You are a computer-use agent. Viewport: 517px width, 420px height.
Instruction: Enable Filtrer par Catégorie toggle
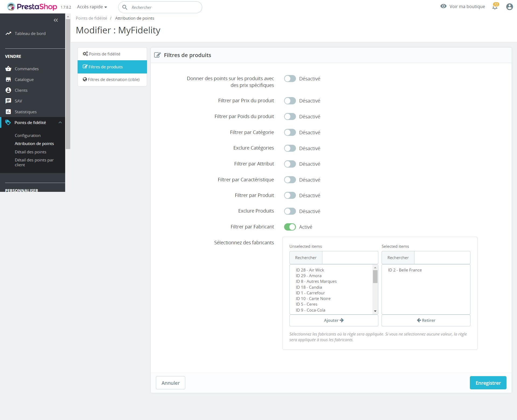click(x=290, y=132)
